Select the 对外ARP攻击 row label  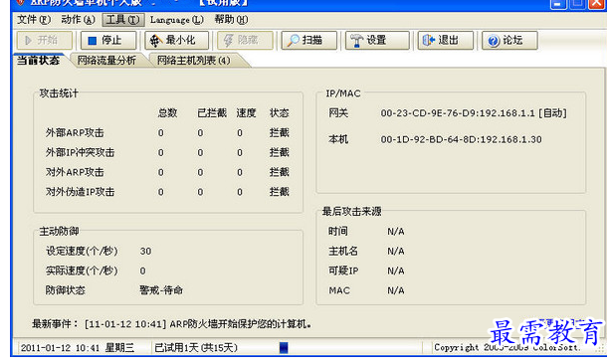[x=75, y=172]
